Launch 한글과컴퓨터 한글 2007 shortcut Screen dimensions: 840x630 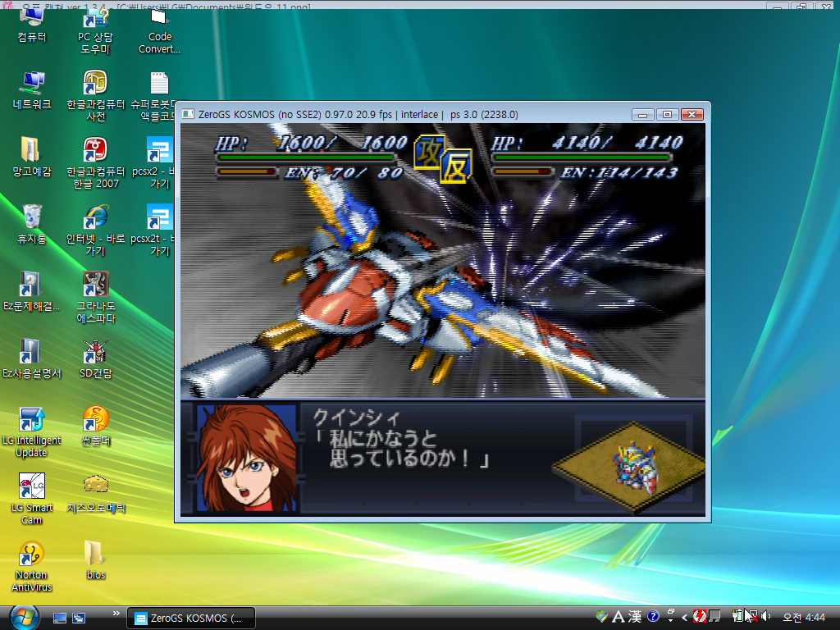(x=95, y=163)
